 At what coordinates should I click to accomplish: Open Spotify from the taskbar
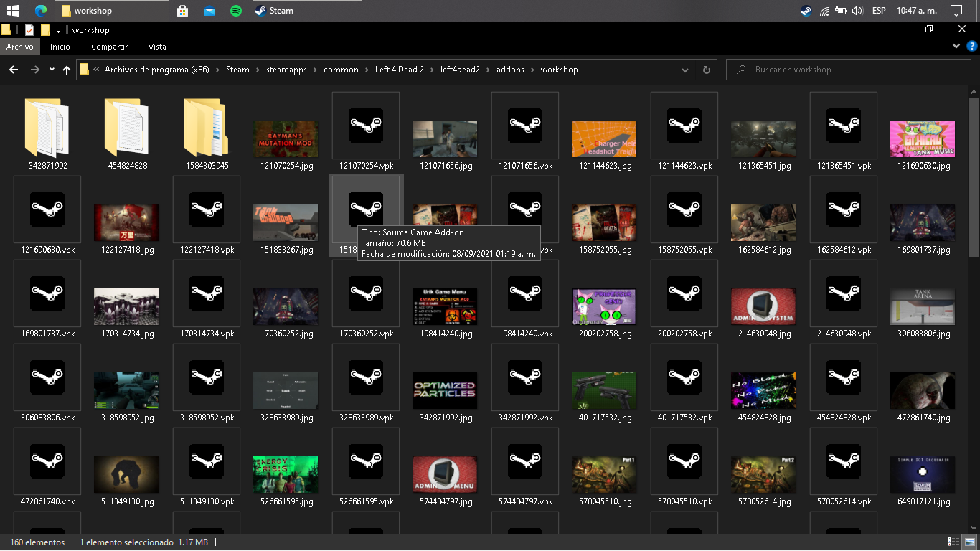pyautogui.click(x=236, y=11)
